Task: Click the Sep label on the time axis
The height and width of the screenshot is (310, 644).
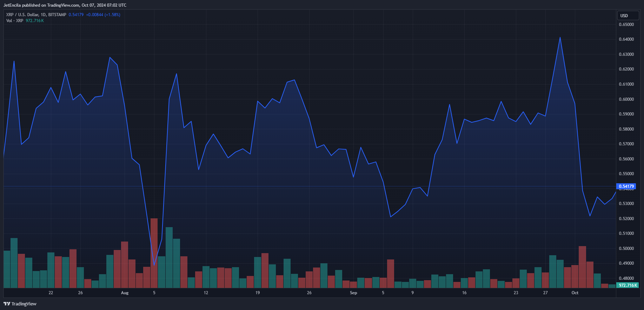Action: [x=353, y=293]
